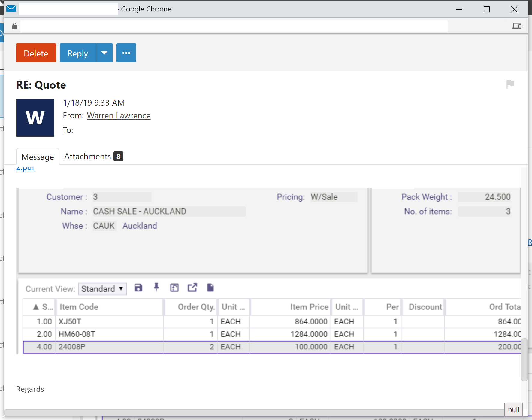Click the document page icon in view toolbar
The width and height of the screenshot is (532, 420).
tap(210, 288)
